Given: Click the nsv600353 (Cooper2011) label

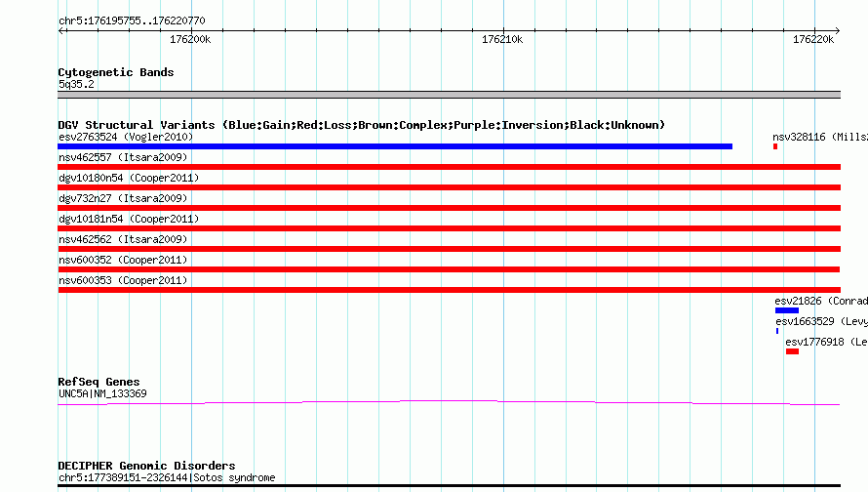Looking at the screenshot, I should tap(123, 280).
